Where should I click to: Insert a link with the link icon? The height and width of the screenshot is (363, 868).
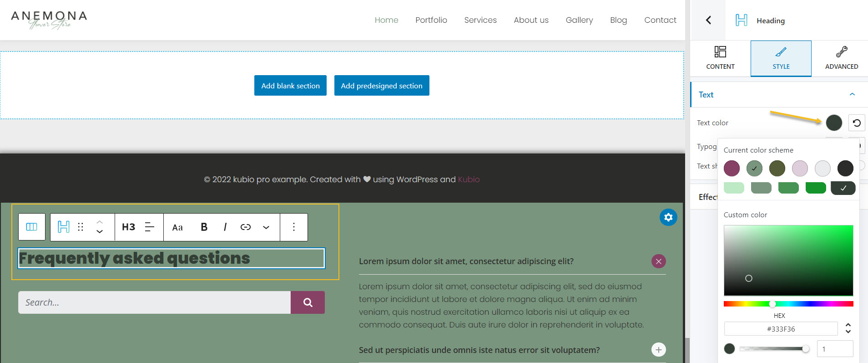246,227
